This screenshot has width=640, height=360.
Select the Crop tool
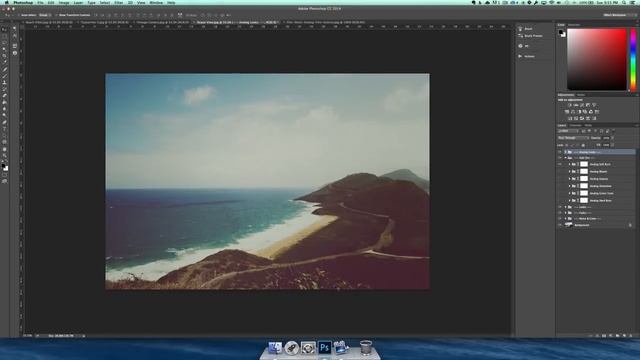pos(4,56)
